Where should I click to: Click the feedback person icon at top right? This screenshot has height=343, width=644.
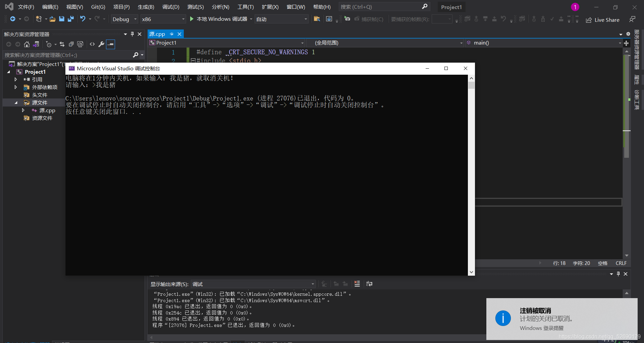[x=632, y=20]
